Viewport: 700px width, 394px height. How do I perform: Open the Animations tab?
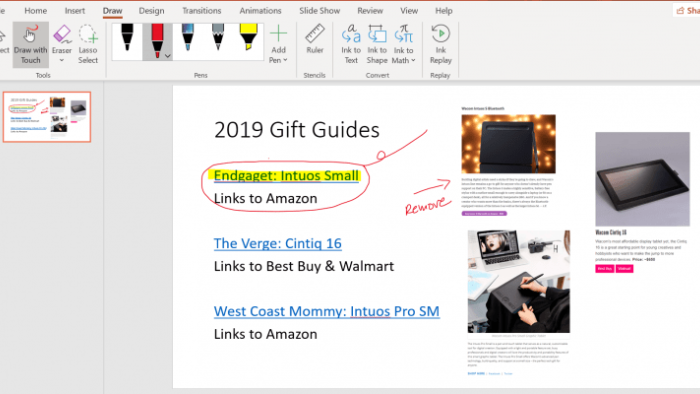click(260, 11)
